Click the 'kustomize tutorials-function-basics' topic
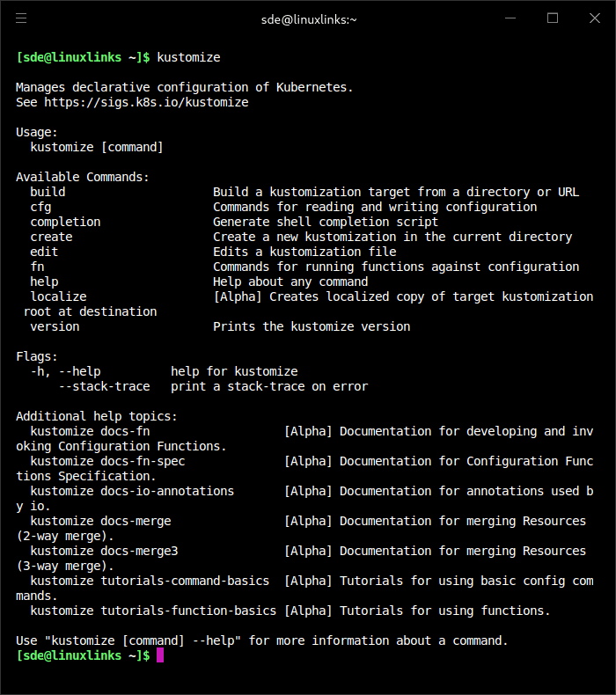 coord(153,611)
